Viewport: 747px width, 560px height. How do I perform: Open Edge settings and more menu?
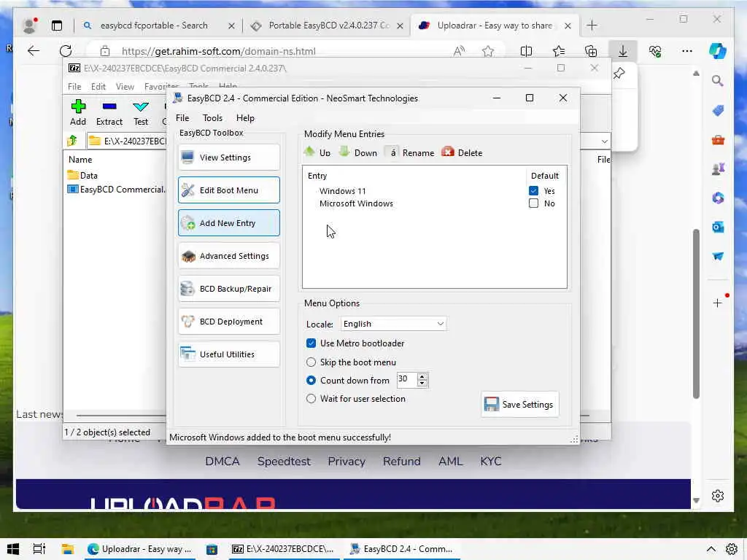686,51
